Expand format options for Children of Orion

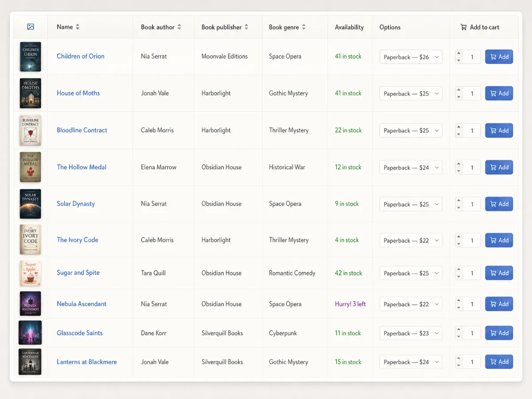pos(411,57)
